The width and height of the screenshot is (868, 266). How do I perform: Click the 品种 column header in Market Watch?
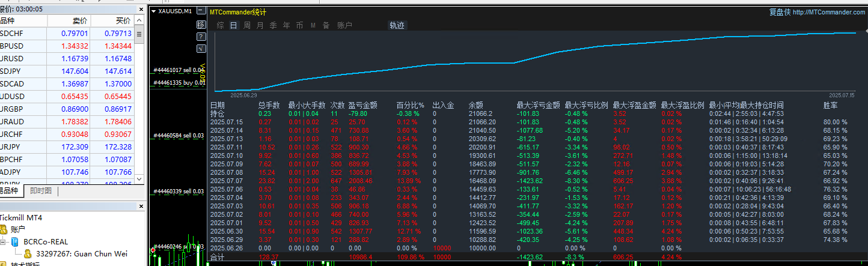(x=23, y=20)
